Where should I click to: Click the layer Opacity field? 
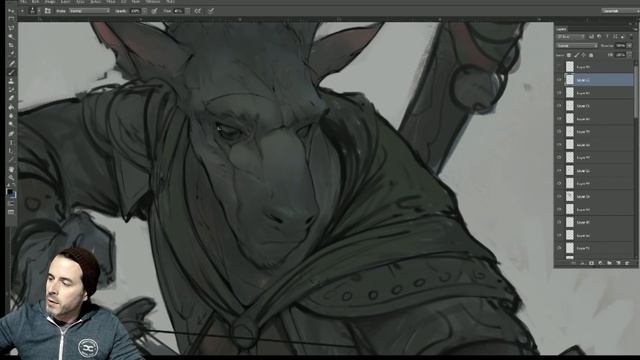coord(620,46)
